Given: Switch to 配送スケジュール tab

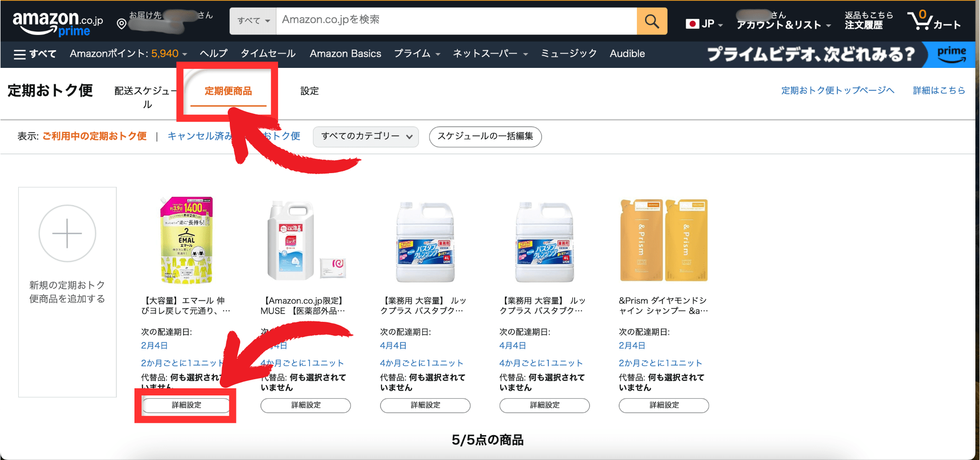Looking at the screenshot, I should [x=146, y=97].
